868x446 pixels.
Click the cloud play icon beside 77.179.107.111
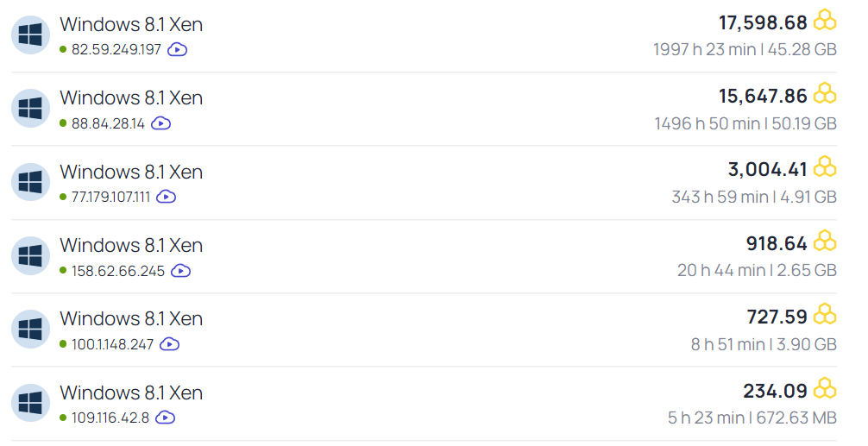coord(166,197)
